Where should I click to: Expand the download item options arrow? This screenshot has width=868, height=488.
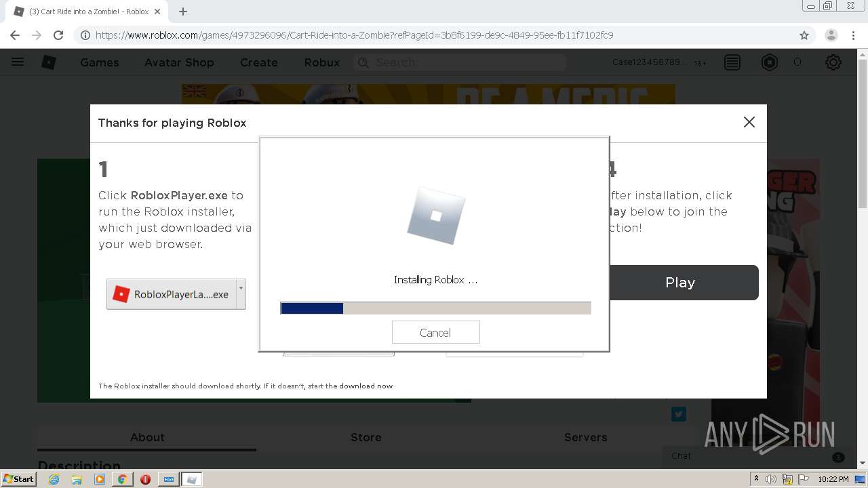click(x=241, y=294)
